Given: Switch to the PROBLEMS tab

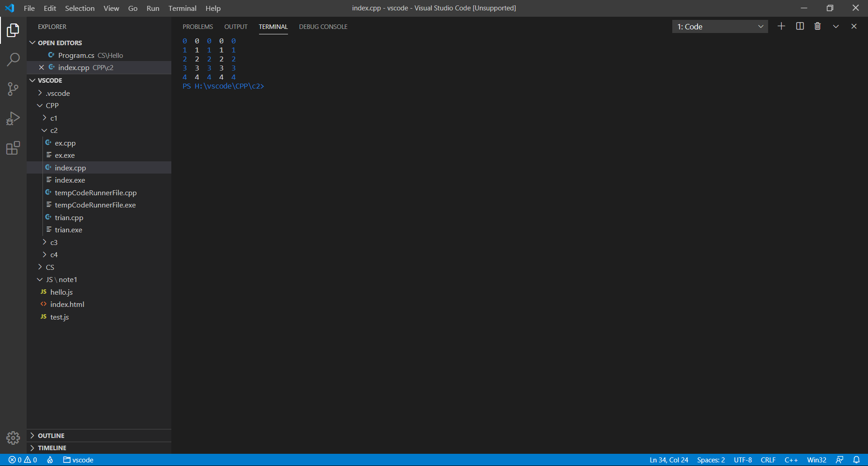Looking at the screenshot, I should click(198, 27).
